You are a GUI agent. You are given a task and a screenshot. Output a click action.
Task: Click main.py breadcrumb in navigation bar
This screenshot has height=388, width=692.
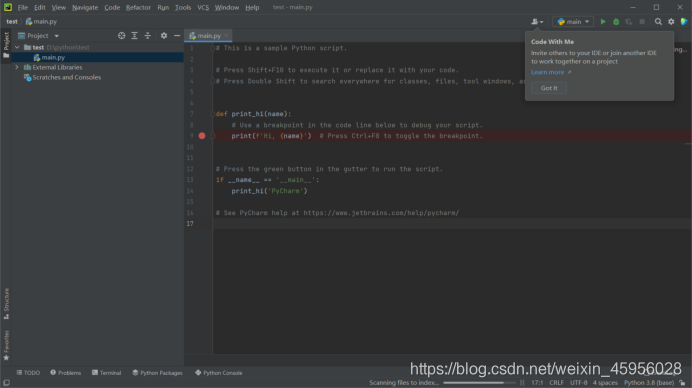(x=41, y=22)
